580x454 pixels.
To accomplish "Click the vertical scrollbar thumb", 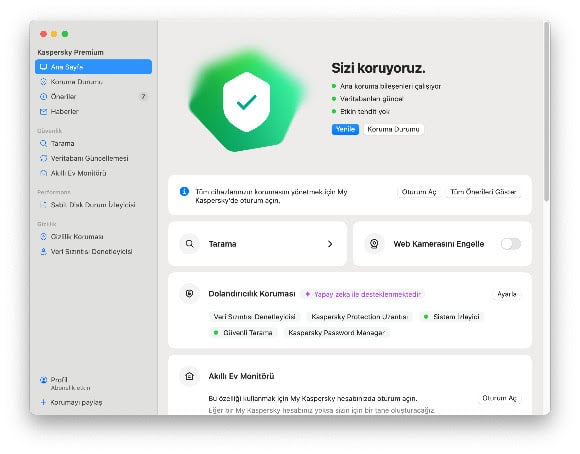I will click(x=546, y=111).
